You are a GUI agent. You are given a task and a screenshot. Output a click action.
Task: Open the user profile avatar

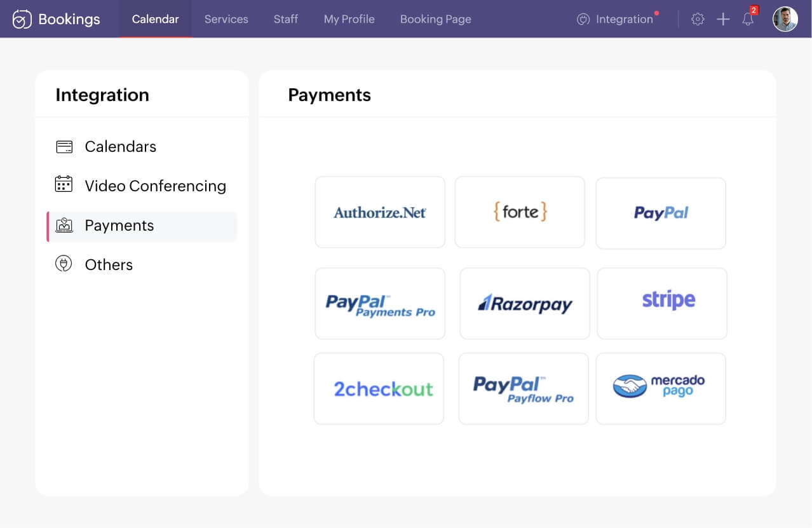[785, 19]
